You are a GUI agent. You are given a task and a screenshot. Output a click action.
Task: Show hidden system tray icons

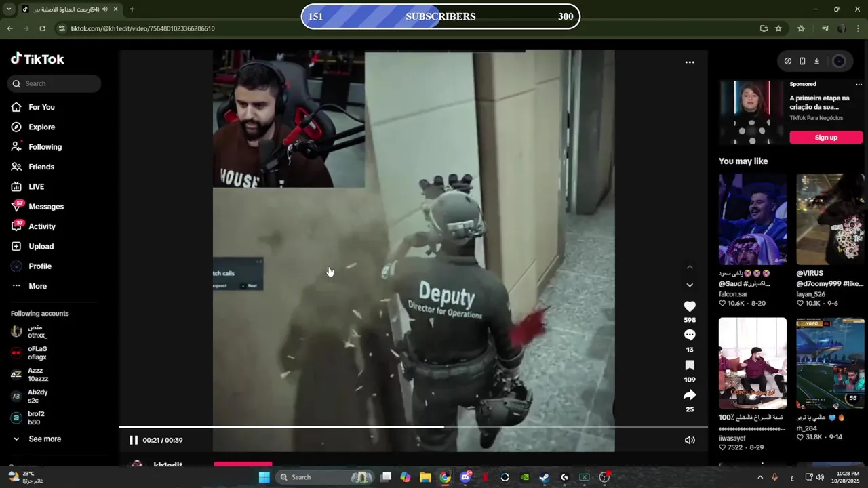pos(760,477)
